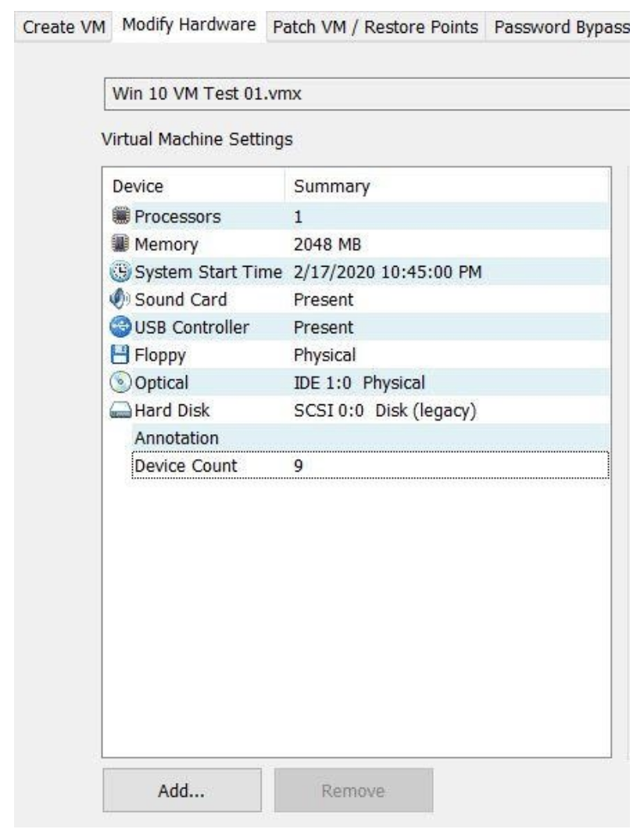Click the Optical disc icon

[121, 382]
